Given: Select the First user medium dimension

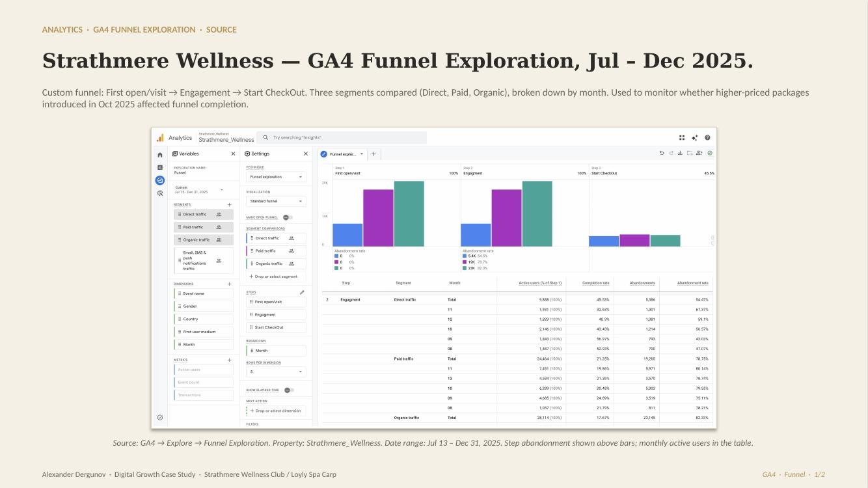Looking at the screenshot, I should [204, 332].
